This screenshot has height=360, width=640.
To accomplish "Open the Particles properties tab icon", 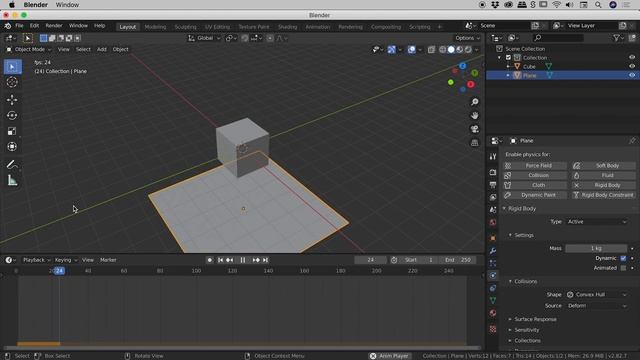I will point(493,263).
